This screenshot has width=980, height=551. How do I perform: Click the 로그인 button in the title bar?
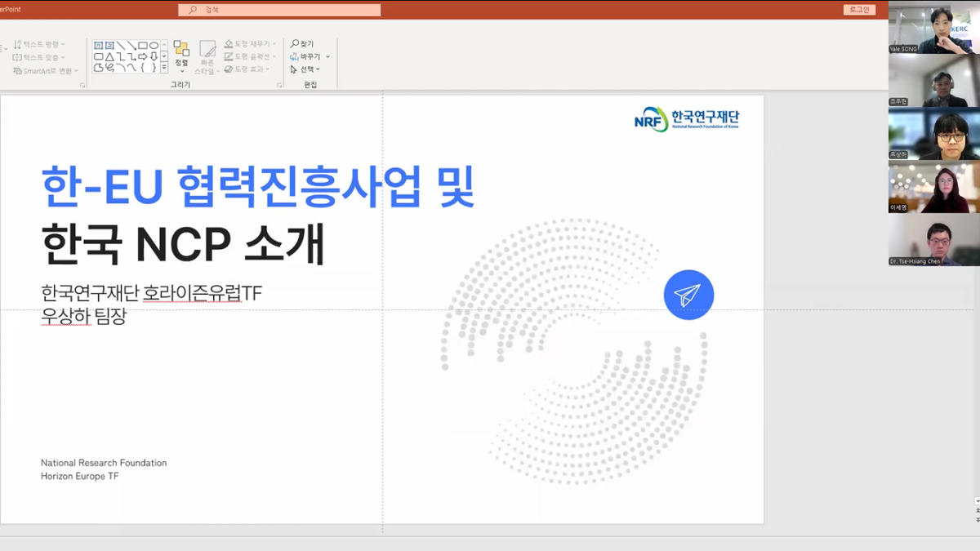pyautogui.click(x=859, y=10)
